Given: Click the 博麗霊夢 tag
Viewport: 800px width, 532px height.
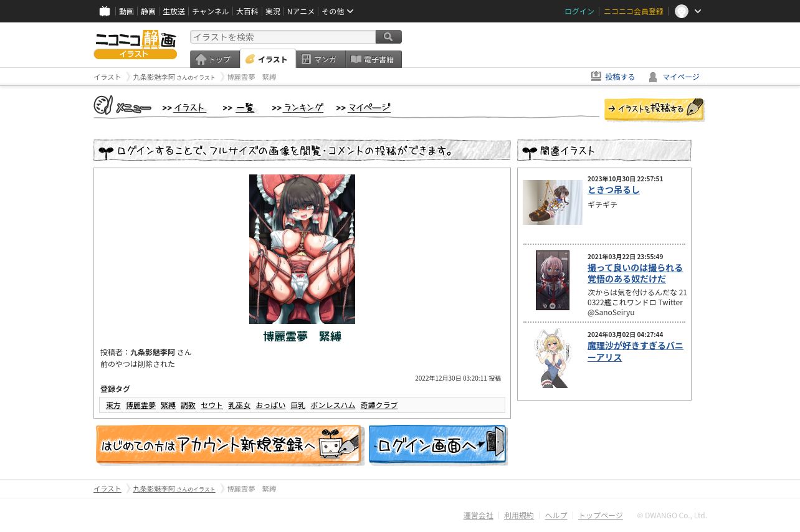Looking at the screenshot, I should pos(141,405).
